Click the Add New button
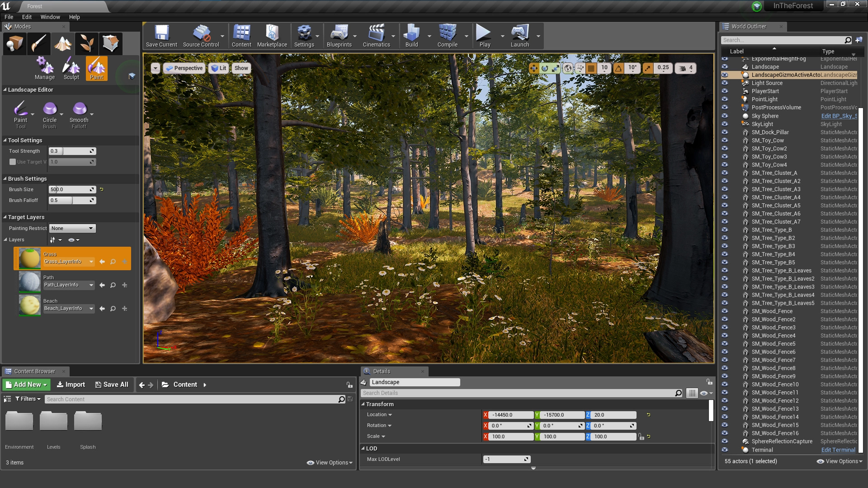The image size is (868, 488). click(27, 385)
